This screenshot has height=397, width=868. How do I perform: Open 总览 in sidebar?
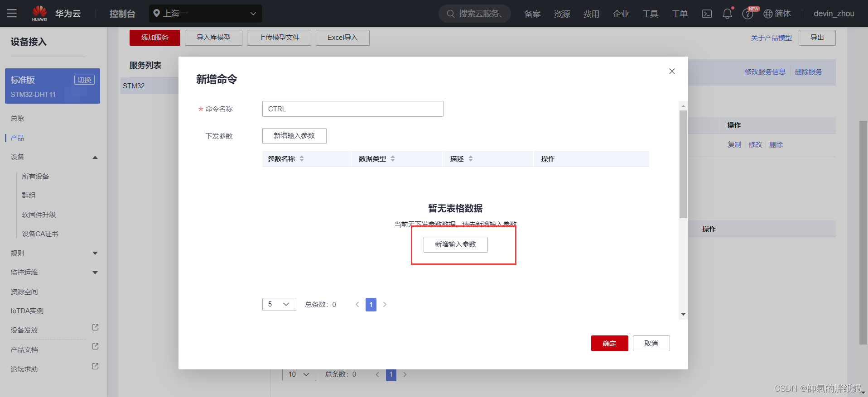point(18,118)
